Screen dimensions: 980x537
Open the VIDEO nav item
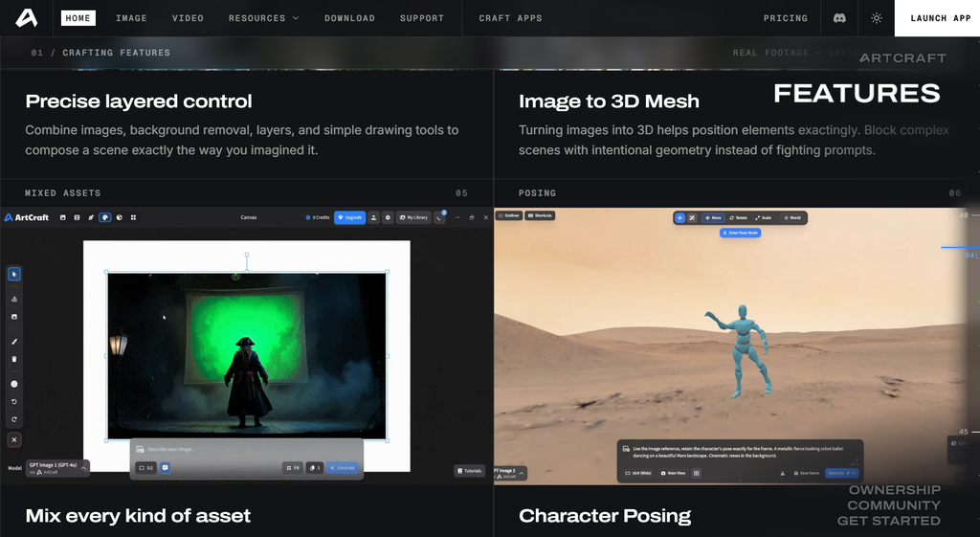click(x=188, y=18)
